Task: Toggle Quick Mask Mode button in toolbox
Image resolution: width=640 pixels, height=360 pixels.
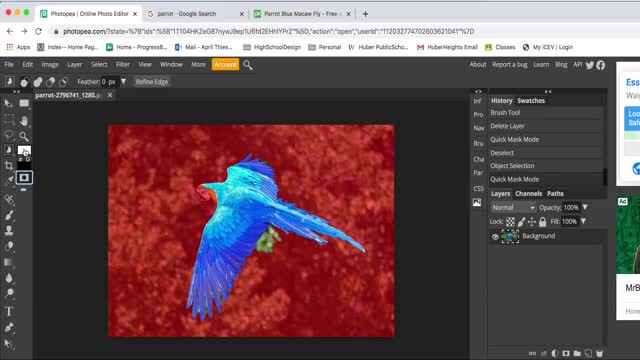Action: [24, 178]
